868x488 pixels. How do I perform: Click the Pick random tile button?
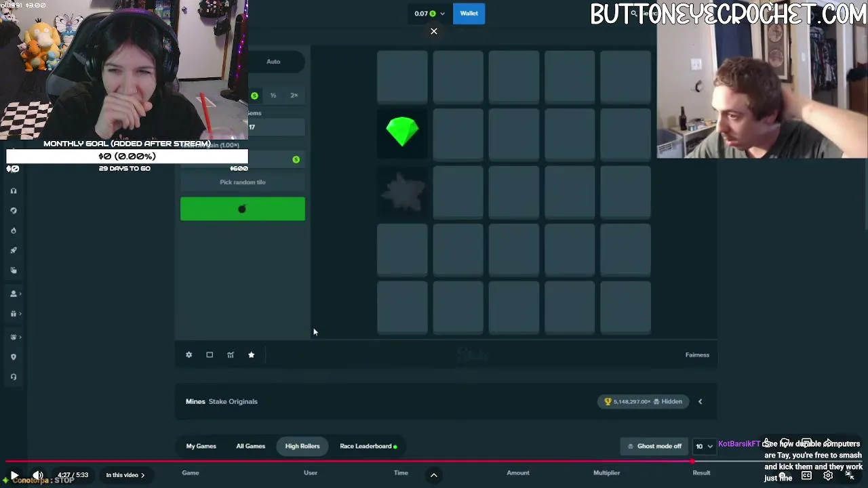point(243,182)
